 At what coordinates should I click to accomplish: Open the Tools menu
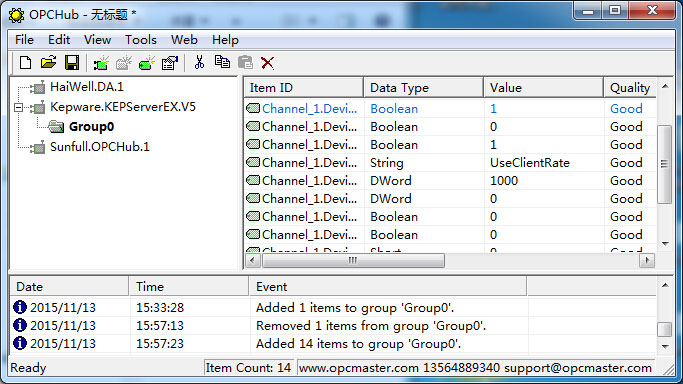coord(140,40)
